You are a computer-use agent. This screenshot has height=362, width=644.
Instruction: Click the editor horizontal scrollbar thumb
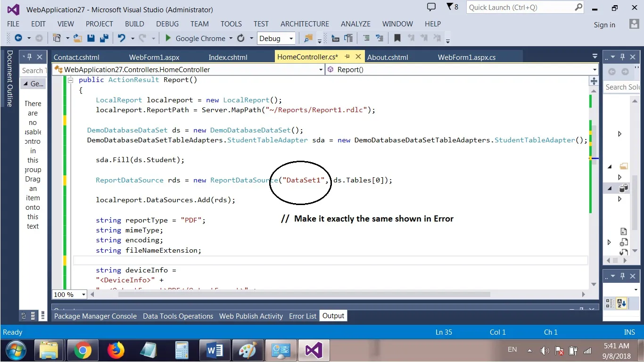[305, 295]
